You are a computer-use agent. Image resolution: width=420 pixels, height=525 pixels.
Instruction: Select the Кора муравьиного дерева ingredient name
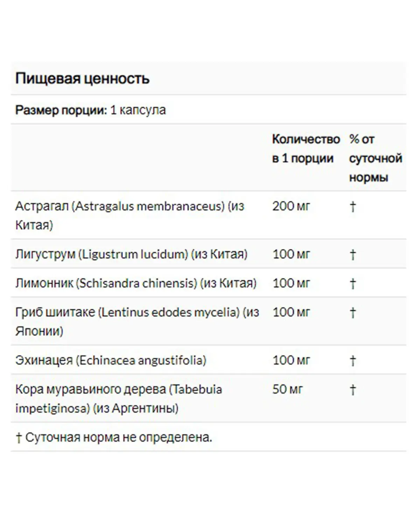pyautogui.click(x=119, y=399)
